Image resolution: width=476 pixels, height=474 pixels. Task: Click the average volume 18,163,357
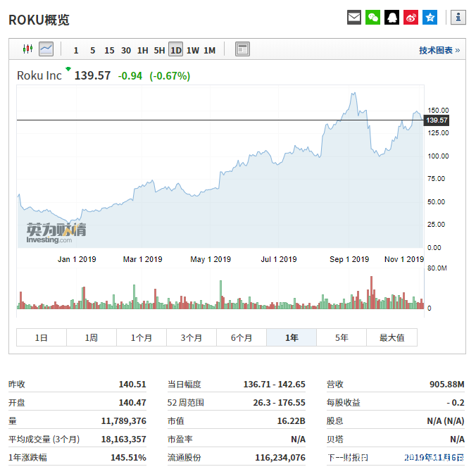point(123,439)
